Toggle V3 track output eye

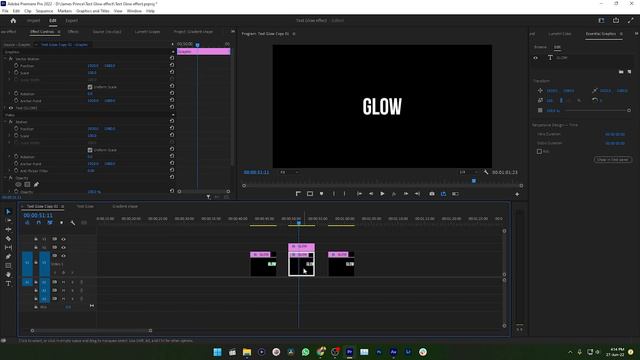pyautogui.click(x=63, y=239)
